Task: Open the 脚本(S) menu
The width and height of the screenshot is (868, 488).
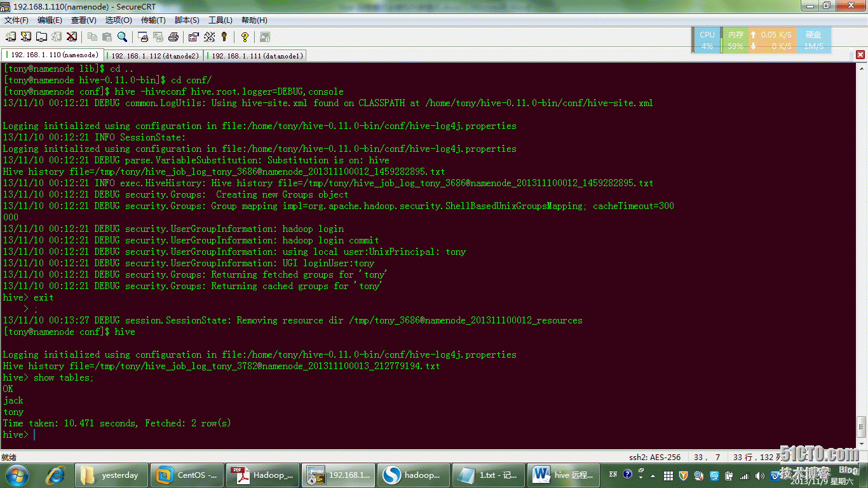Action: 187,20
